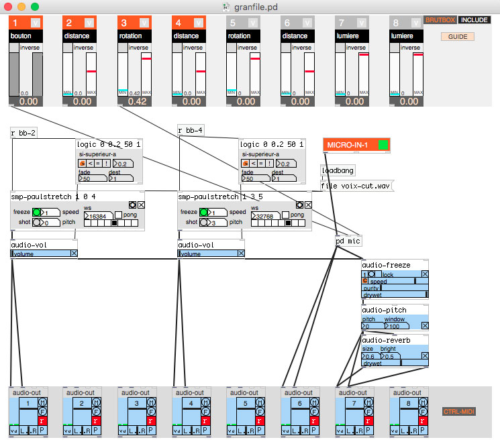Click the GUIDE button

[458, 37]
